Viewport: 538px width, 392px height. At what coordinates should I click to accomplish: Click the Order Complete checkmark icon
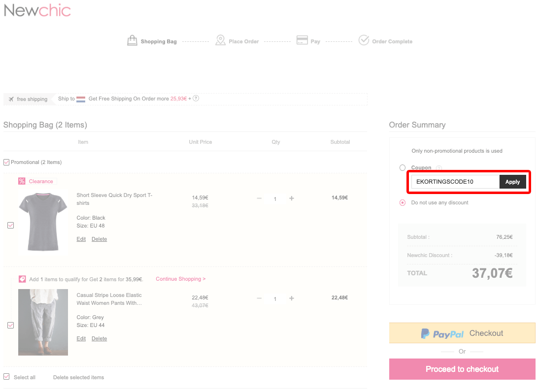[x=364, y=40]
